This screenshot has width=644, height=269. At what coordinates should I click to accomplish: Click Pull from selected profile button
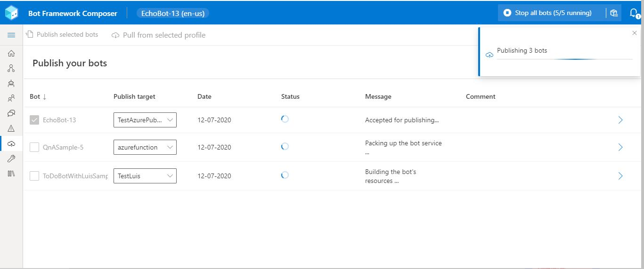tap(159, 35)
